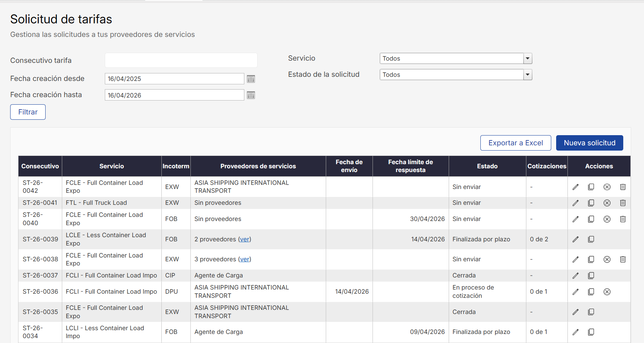This screenshot has width=644, height=343.
Task: Edit request ST-26-0038 with pencil icon
Action: 575,259
